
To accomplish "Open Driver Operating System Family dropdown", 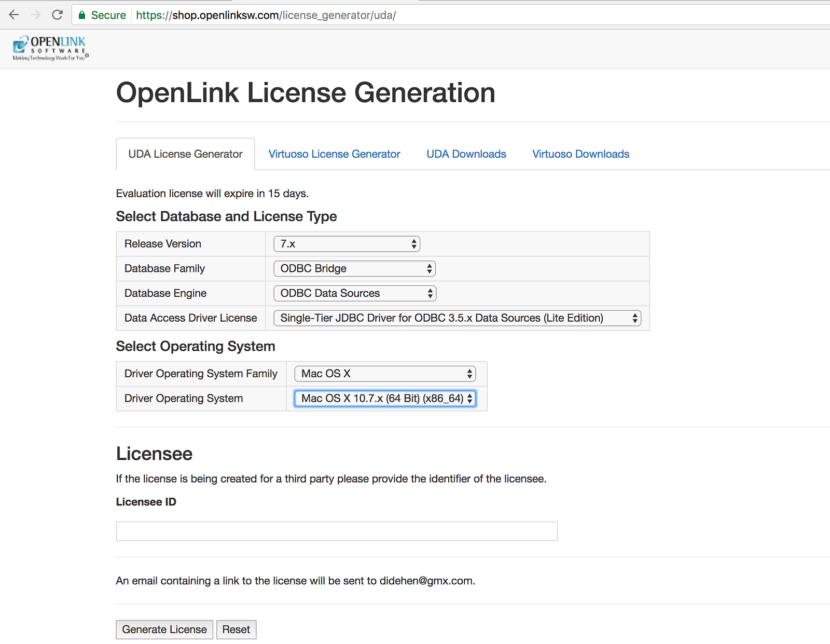I will point(385,374).
